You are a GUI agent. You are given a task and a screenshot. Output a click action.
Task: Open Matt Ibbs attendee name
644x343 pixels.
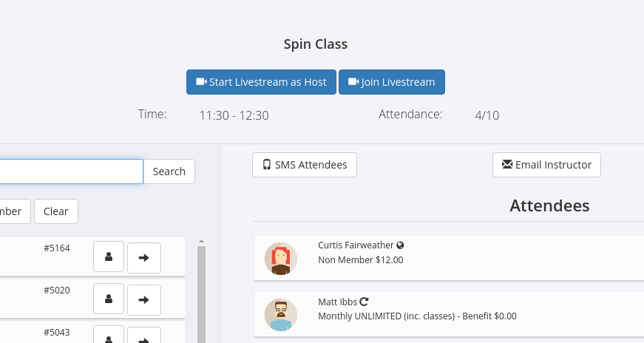[x=337, y=302]
